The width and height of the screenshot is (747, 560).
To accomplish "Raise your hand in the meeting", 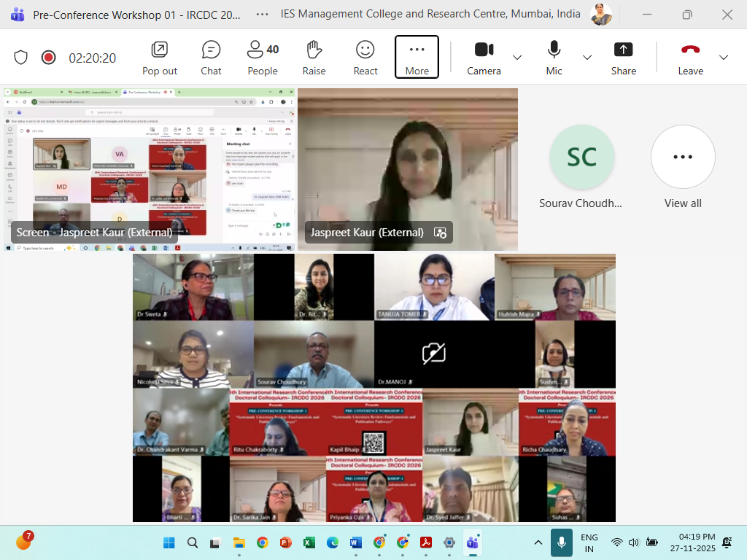I will click(314, 58).
